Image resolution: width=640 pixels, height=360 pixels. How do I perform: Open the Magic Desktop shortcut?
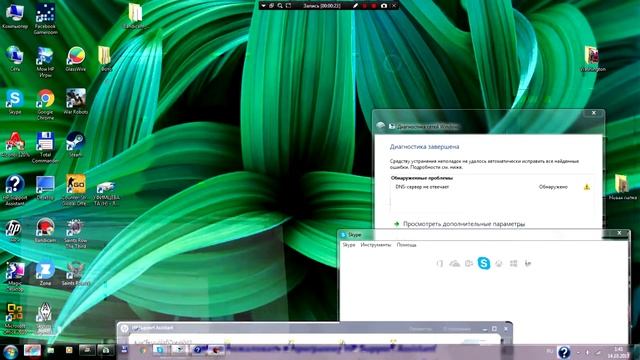click(x=15, y=276)
